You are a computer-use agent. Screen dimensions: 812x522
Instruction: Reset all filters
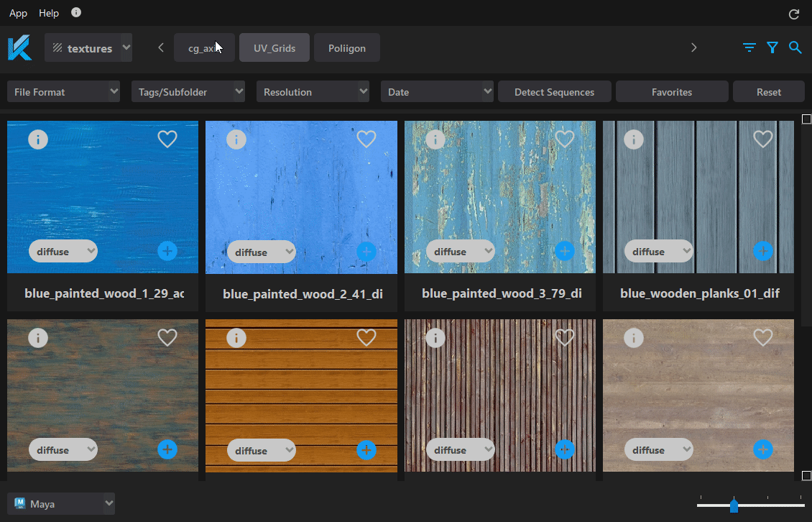point(769,92)
